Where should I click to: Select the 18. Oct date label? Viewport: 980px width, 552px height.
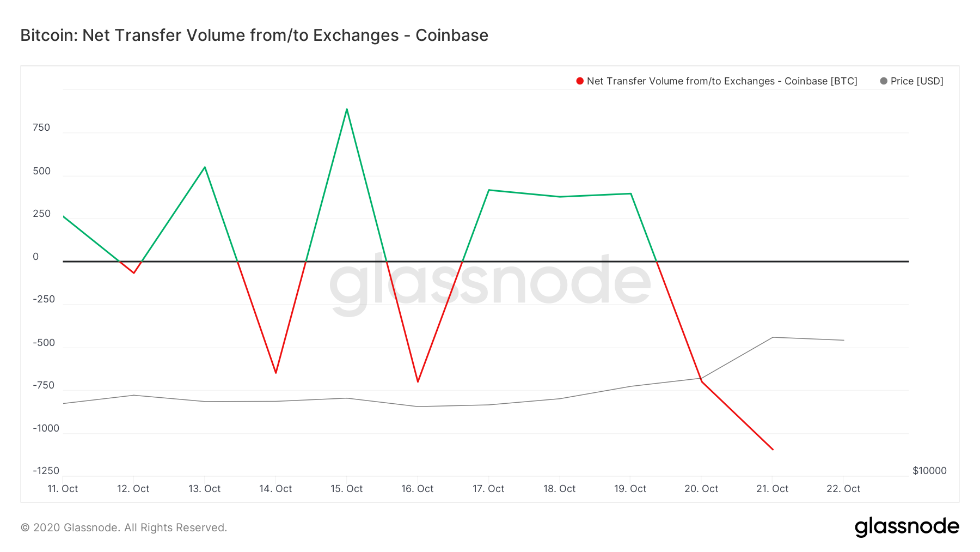click(x=559, y=489)
